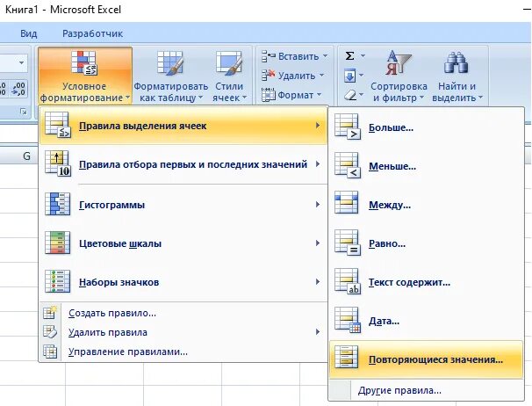The width and height of the screenshot is (532, 406).
Task: Open the Формат dropdown arrow
Action: (x=319, y=94)
